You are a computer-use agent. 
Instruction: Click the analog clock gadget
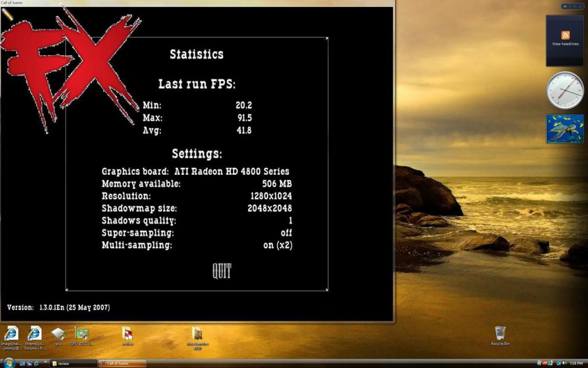(x=565, y=90)
